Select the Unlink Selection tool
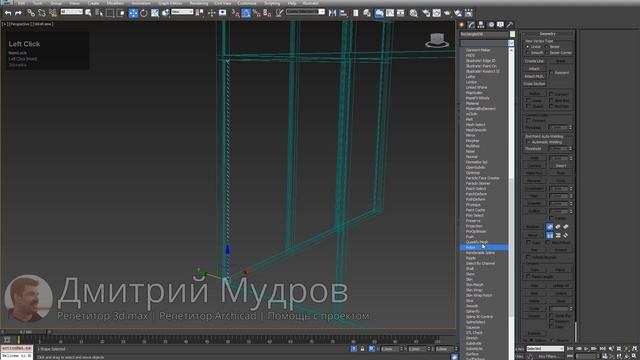 42,13
